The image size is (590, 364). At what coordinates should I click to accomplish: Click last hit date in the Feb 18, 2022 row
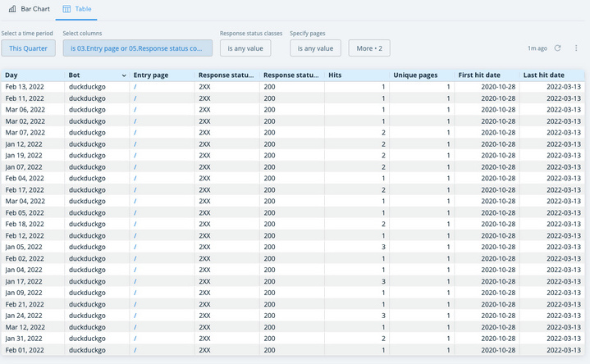[x=564, y=224]
